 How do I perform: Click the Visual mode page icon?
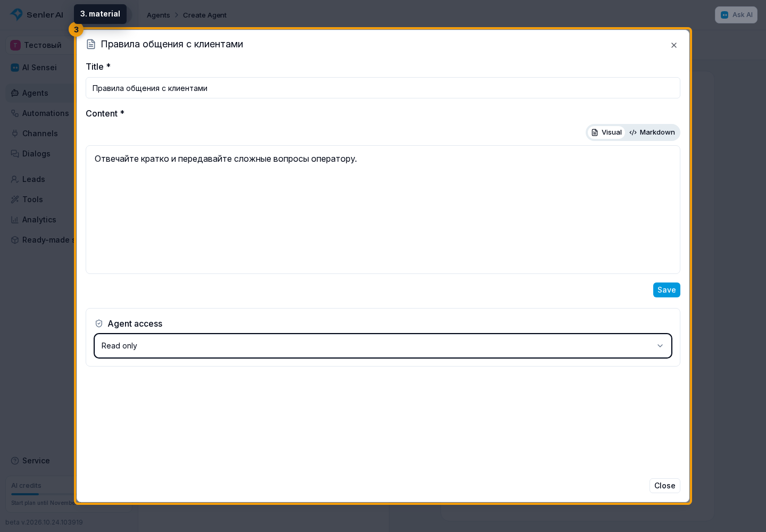point(595,132)
